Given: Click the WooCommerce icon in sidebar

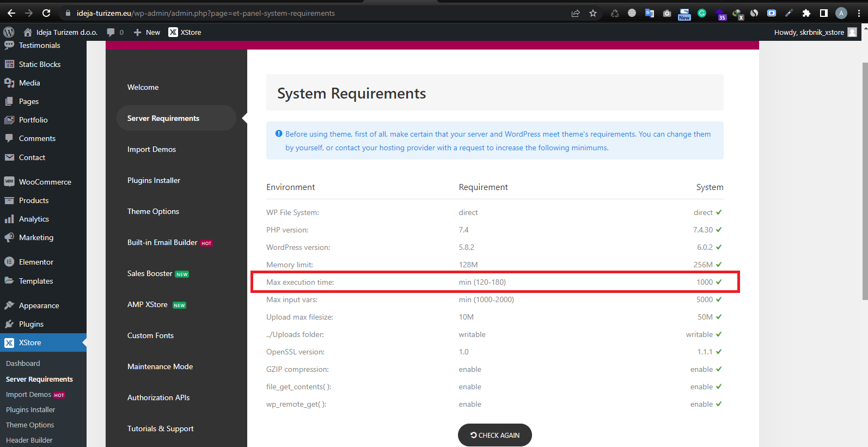Looking at the screenshot, I should pos(9,182).
